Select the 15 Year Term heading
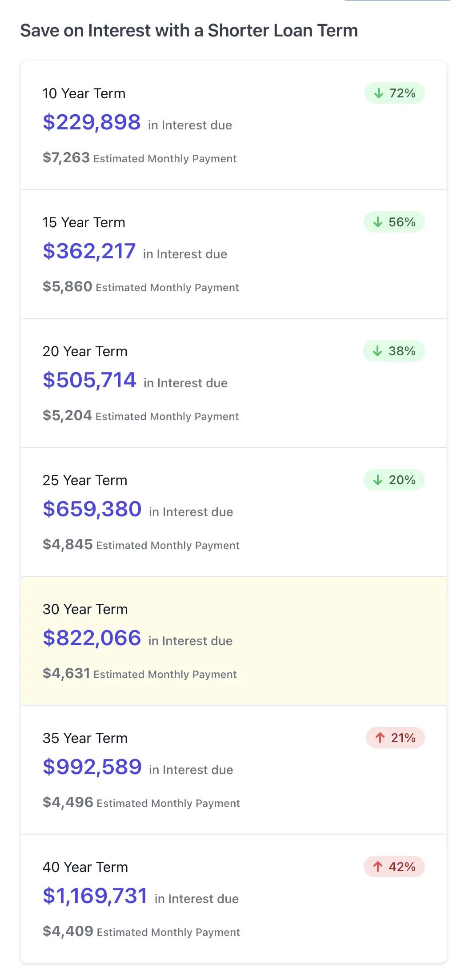465x980 pixels. click(84, 223)
